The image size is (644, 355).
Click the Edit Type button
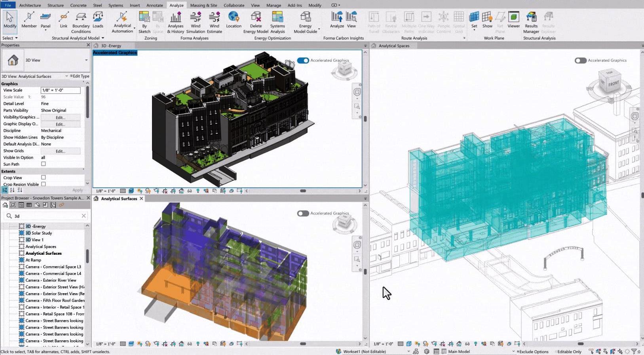[x=80, y=76]
